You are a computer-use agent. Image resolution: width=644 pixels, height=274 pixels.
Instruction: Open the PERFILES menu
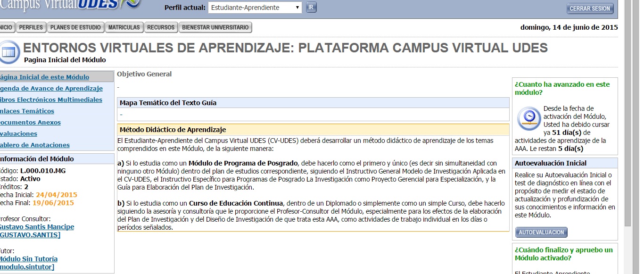click(x=31, y=27)
